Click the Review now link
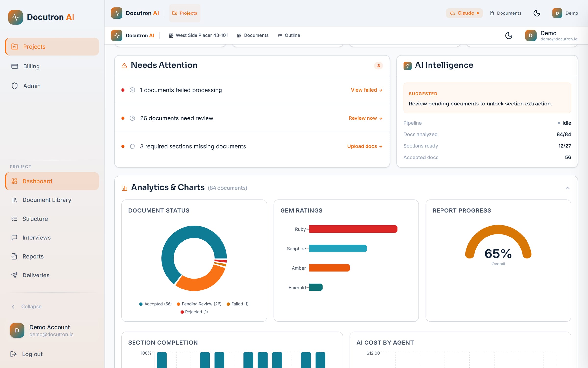This screenshot has width=588, height=368. point(366,118)
